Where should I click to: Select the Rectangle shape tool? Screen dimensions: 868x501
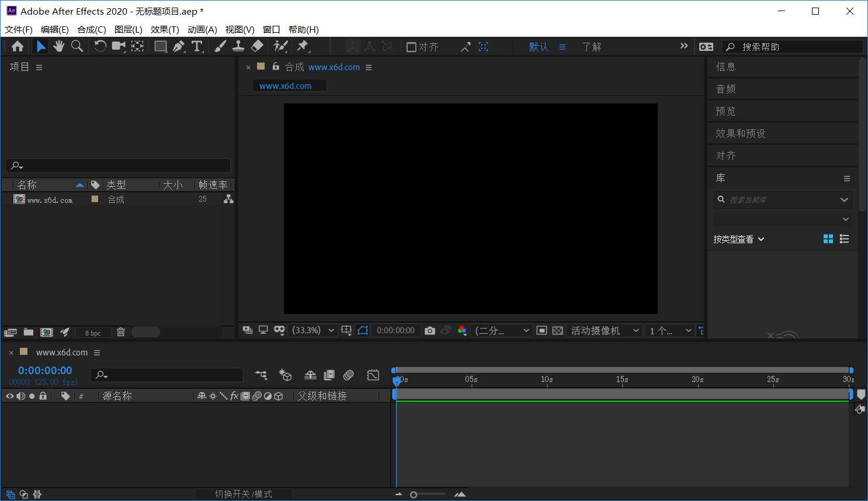tap(161, 46)
